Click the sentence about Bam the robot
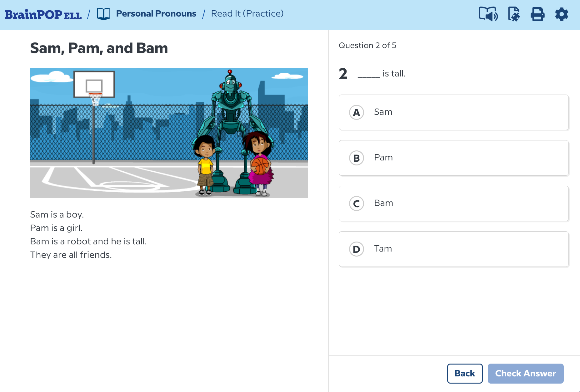Image resolution: width=580 pixels, height=392 pixels. point(88,242)
